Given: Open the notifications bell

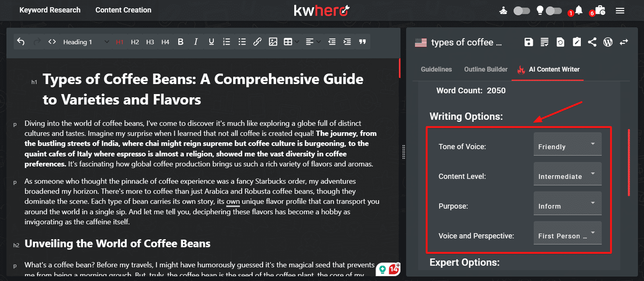Looking at the screenshot, I should click(x=579, y=10).
